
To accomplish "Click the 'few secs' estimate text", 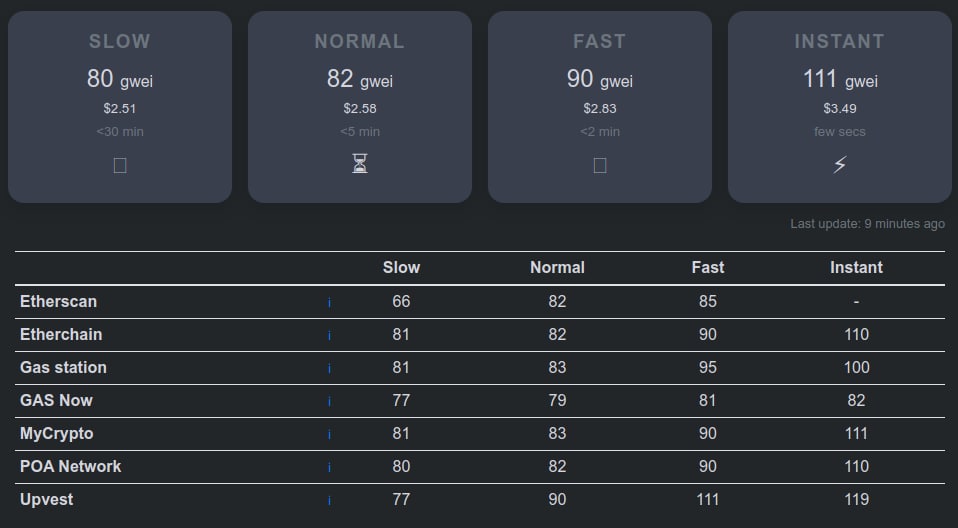I will (x=840, y=131).
